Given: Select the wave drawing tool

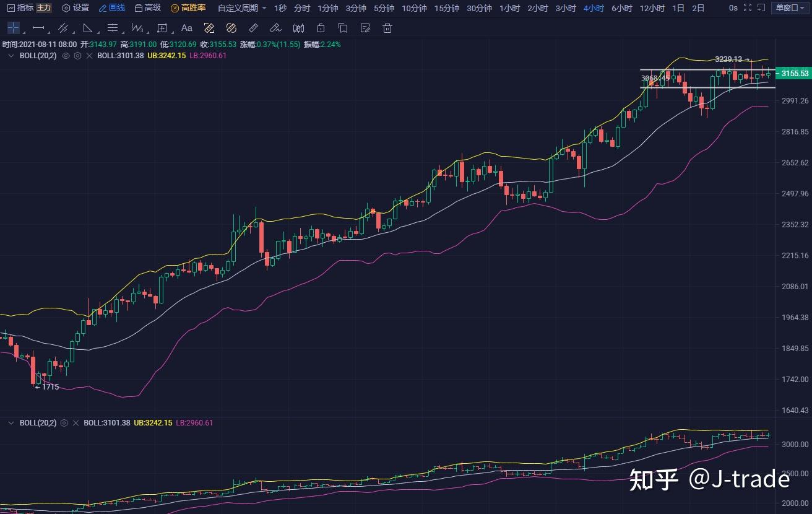Looking at the screenshot, I should (137, 28).
